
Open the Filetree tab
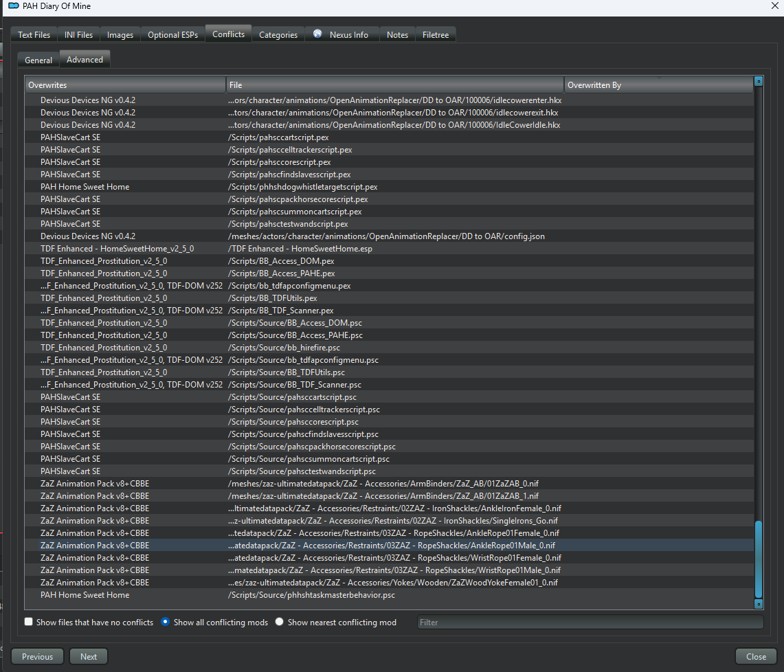tap(435, 34)
